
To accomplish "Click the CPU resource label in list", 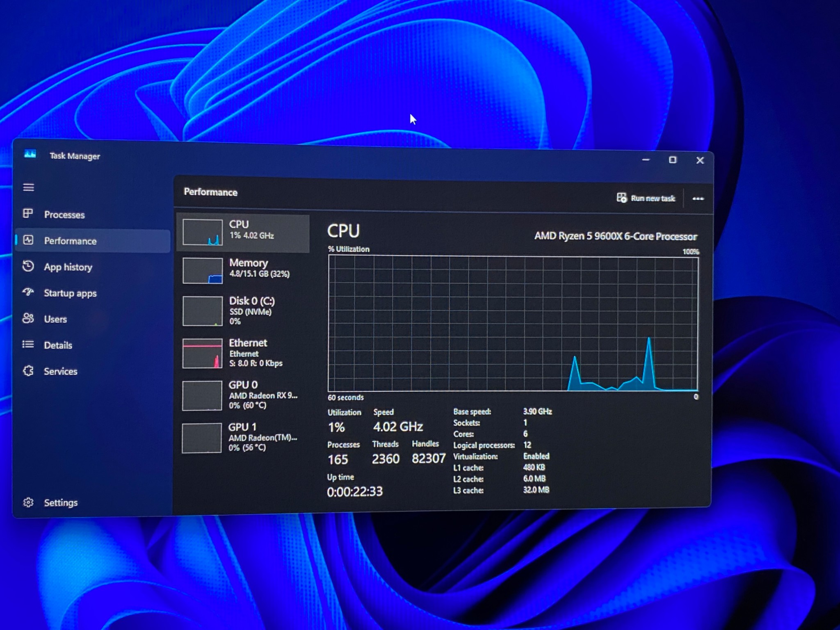I will click(239, 224).
